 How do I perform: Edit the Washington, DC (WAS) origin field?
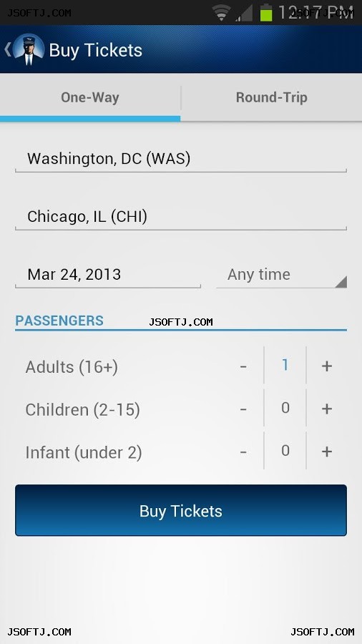point(181,159)
